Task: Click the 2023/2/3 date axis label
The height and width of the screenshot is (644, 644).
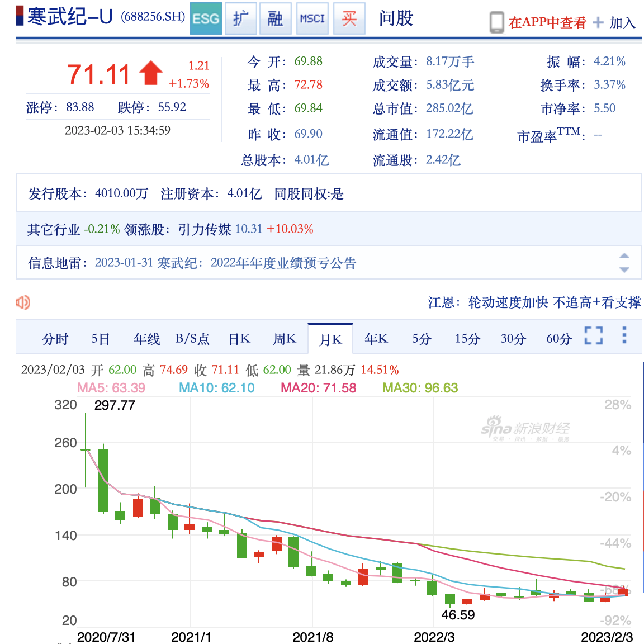Action: (607, 637)
